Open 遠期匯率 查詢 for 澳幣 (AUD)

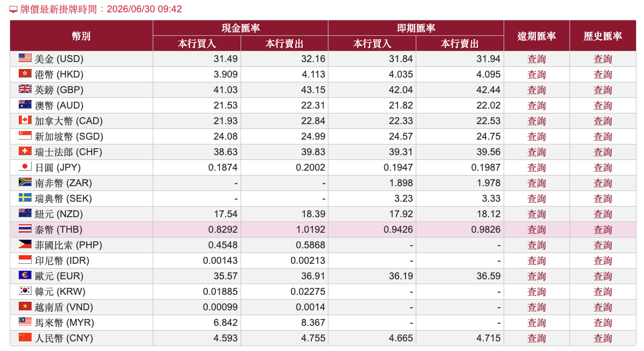coord(536,105)
